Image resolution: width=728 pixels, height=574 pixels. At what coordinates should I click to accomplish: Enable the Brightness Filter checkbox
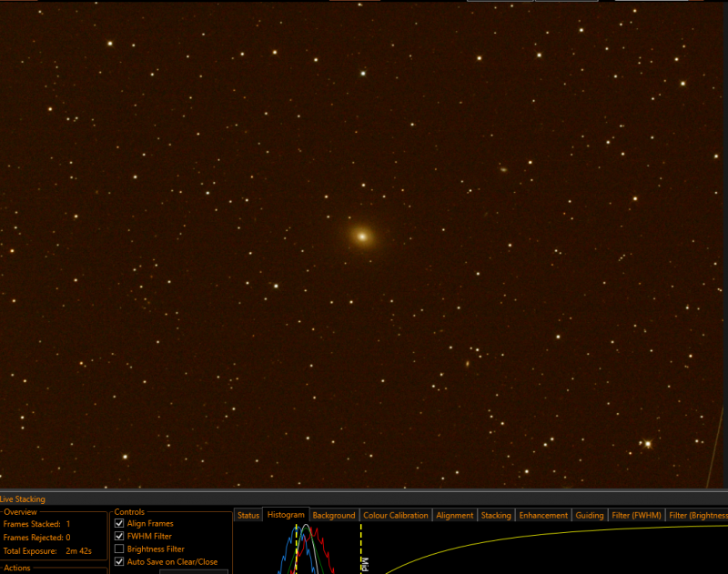pyautogui.click(x=119, y=549)
